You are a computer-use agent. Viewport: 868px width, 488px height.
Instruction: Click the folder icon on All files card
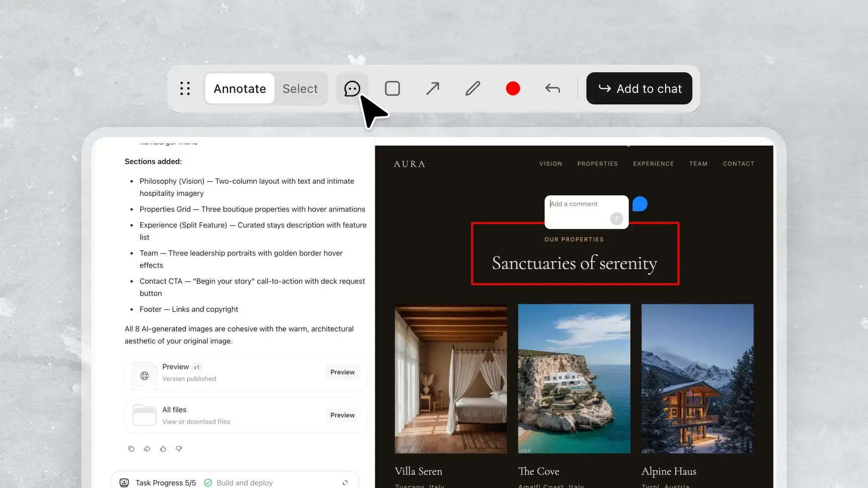(144, 415)
